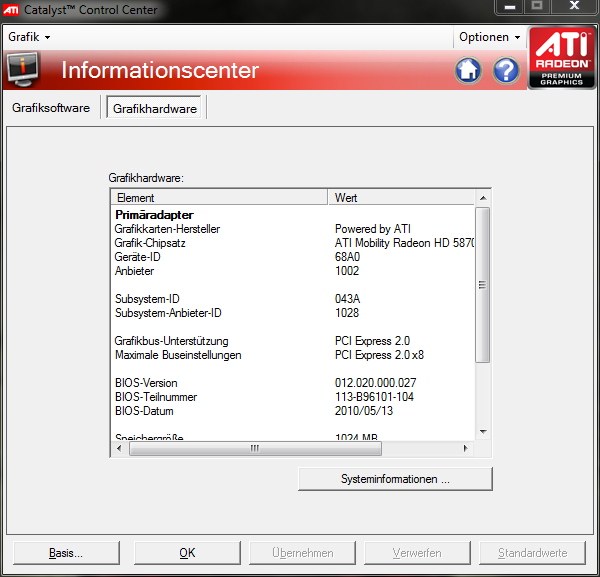This screenshot has width=600, height=577.
Task: Select the Primäradapter heading row
Action: [x=293, y=215]
